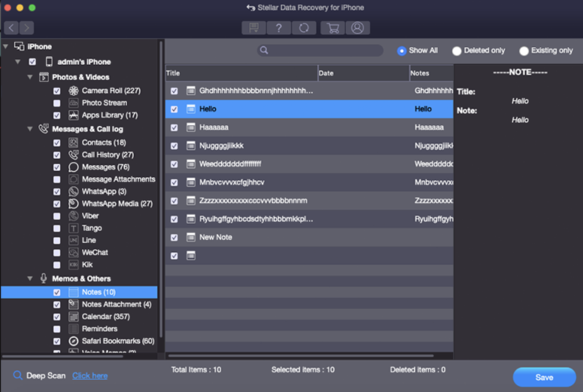This screenshot has width=583, height=392.
Task: Open the user account icon
Action: click(x=357, y=28)
